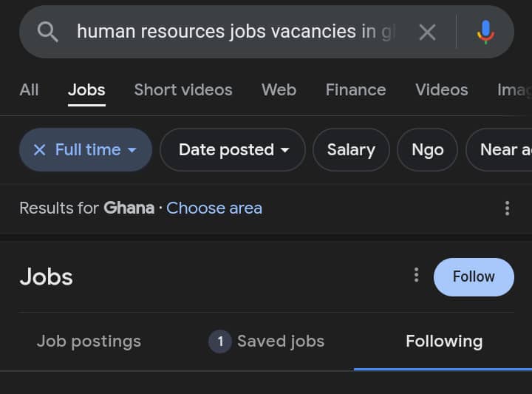Tap the voice search microphone icon
This screenshot has width=532, height=394.
pos(485,32)
